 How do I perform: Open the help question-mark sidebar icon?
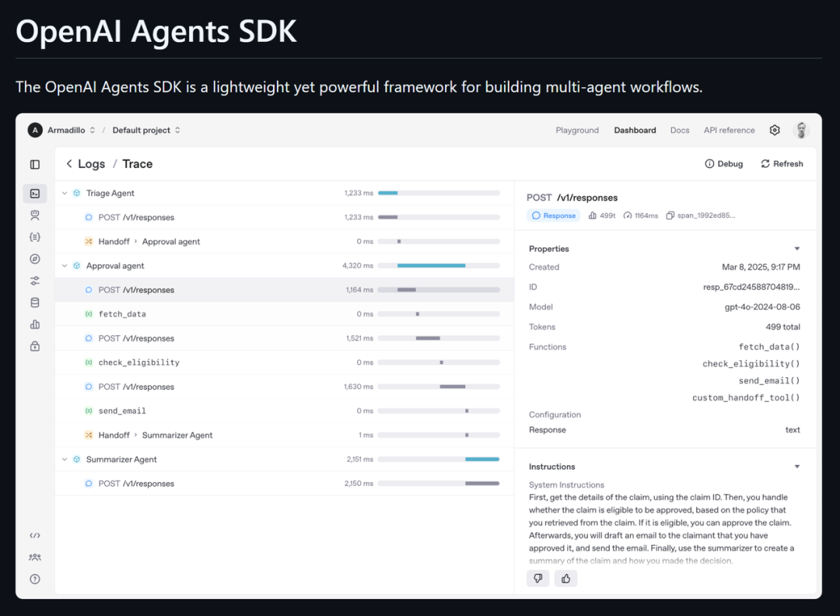pos(35,579)
